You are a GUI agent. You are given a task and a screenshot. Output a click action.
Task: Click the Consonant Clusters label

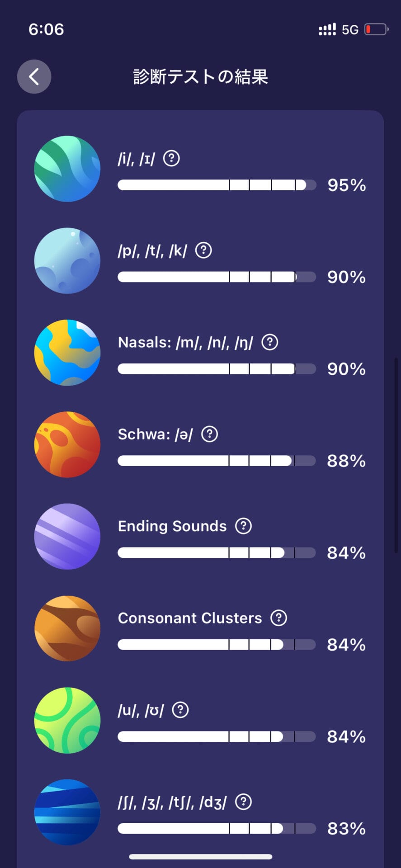[190, 618]
